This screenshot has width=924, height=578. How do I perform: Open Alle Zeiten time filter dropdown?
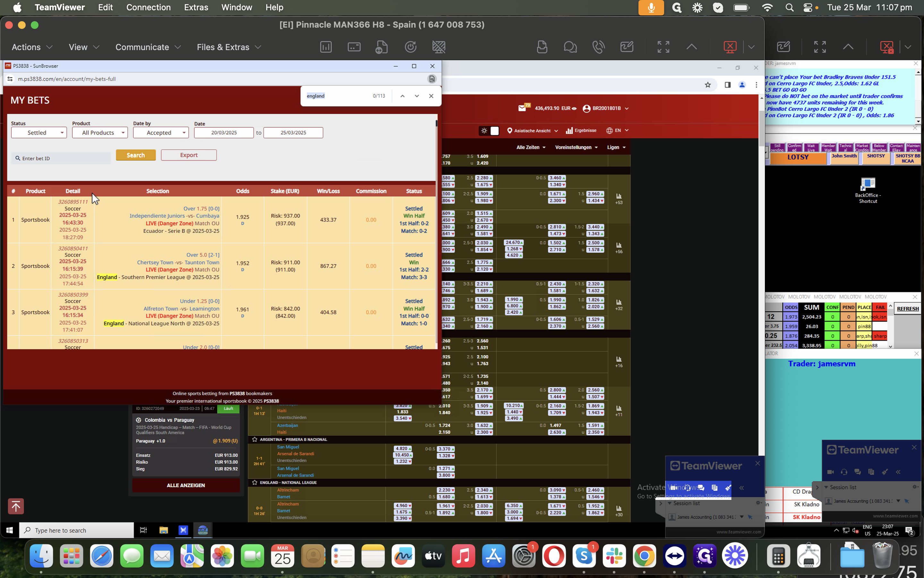coord(531,147)
